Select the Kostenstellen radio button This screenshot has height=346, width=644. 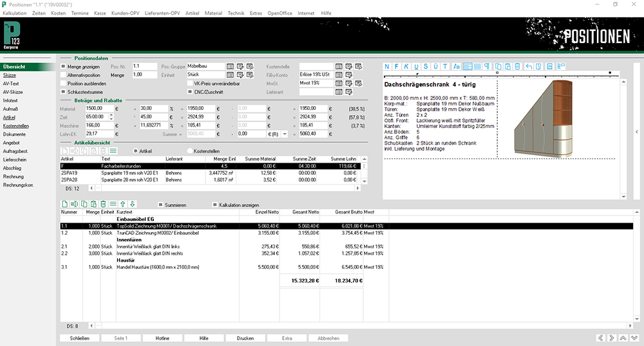click(190, 150)
